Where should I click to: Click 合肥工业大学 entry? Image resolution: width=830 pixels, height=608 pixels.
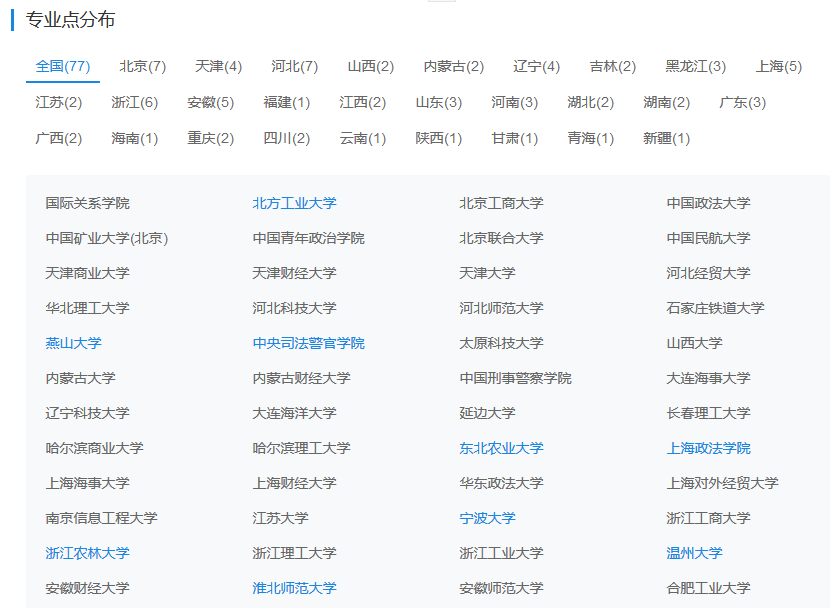[x=708, y=588]
